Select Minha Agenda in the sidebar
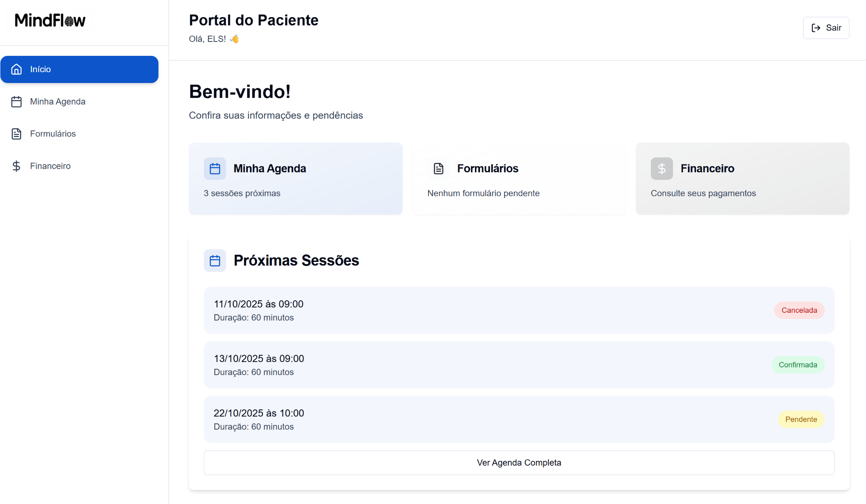866x504 pixels. click(58, 101)
